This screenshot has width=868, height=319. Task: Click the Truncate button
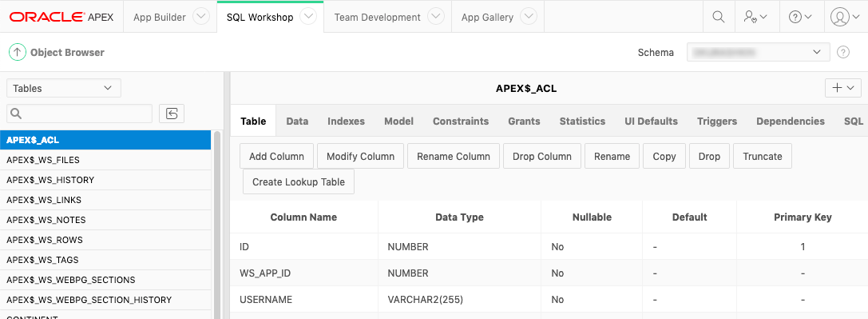(763, 156)
